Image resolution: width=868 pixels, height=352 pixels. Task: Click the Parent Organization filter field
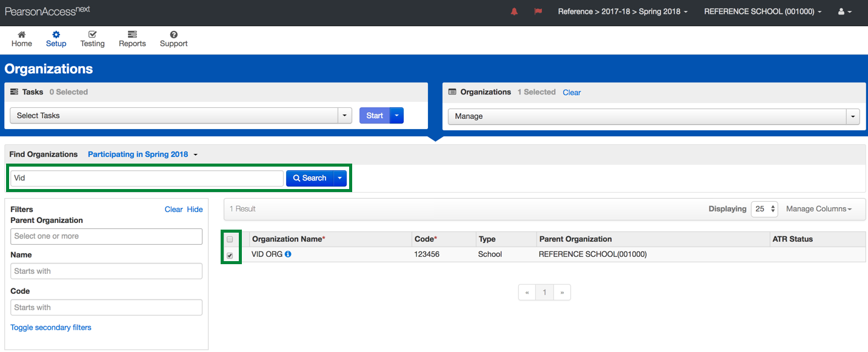click(106, 236)
